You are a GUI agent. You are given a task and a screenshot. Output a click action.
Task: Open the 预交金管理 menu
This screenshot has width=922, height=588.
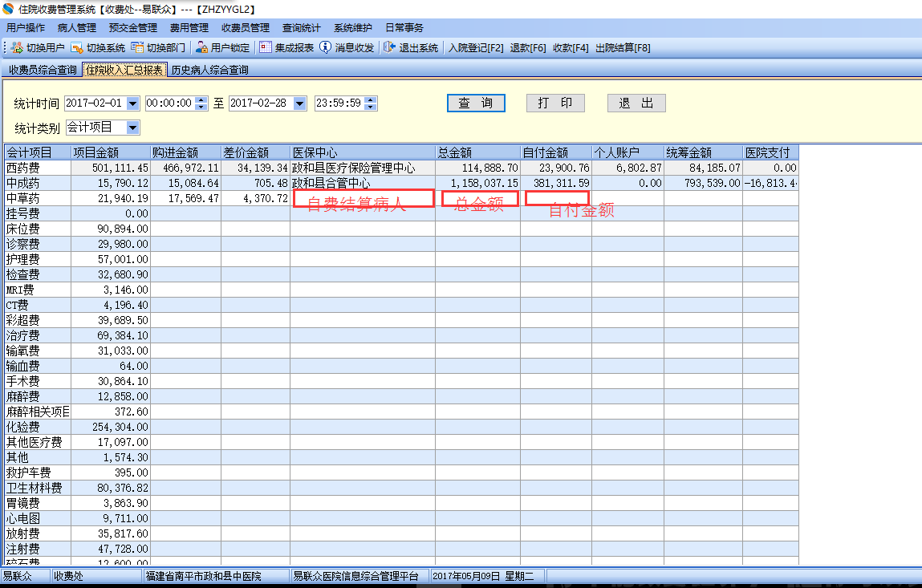click(133, 27)
